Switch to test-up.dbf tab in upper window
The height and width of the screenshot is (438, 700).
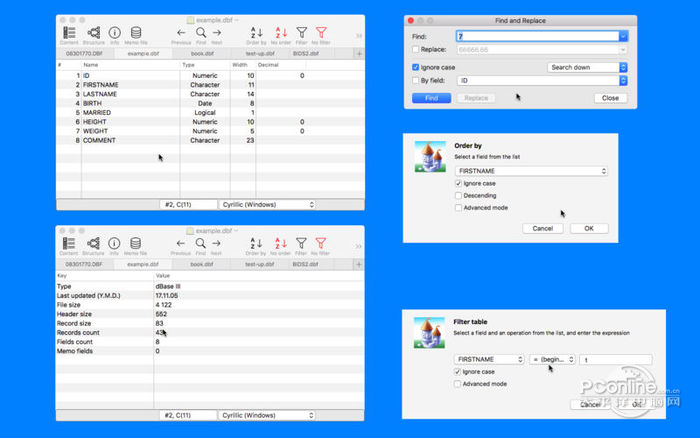(x=260, y=54)
